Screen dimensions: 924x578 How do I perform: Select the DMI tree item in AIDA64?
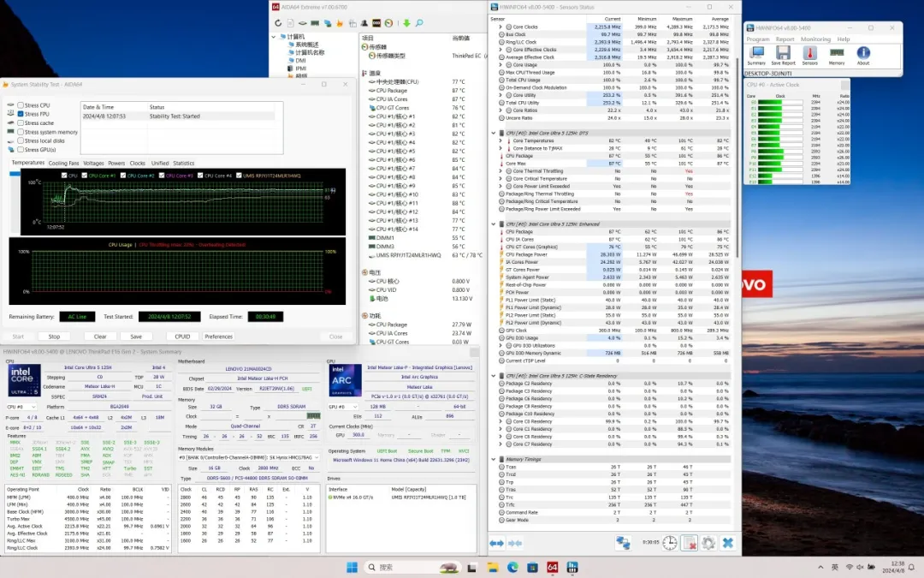(x=300, y=60)
